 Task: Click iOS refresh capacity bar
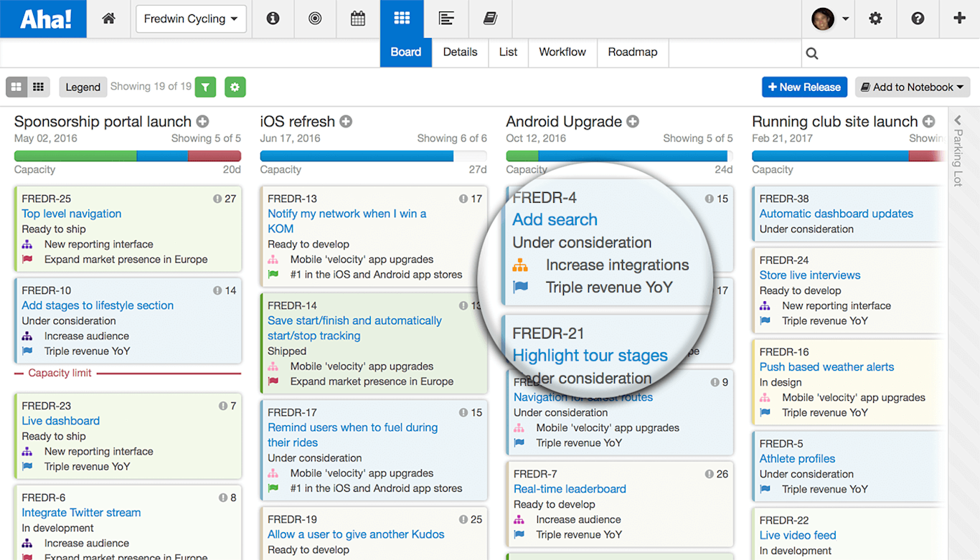tap(374, 156)
